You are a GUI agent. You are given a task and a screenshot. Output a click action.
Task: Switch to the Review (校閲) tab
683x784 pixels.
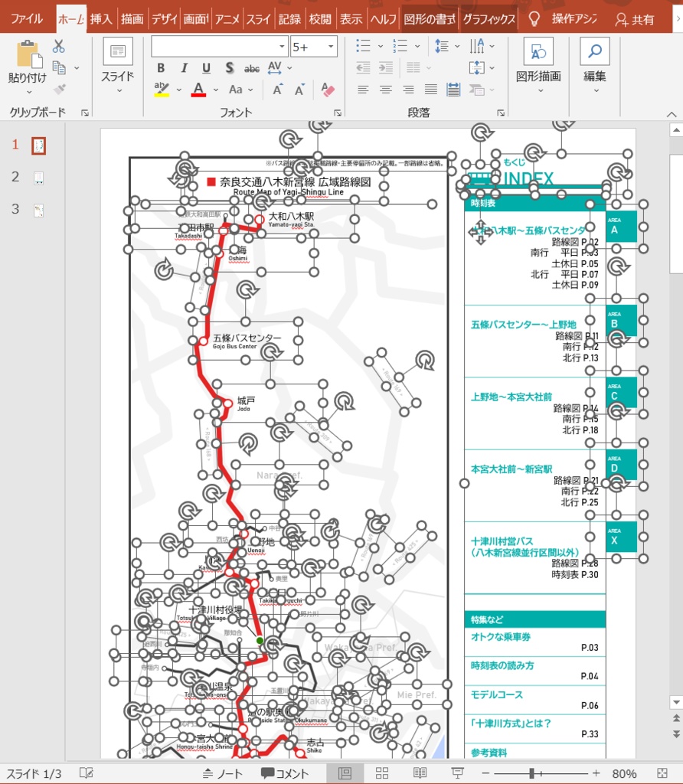pos(320,19)
